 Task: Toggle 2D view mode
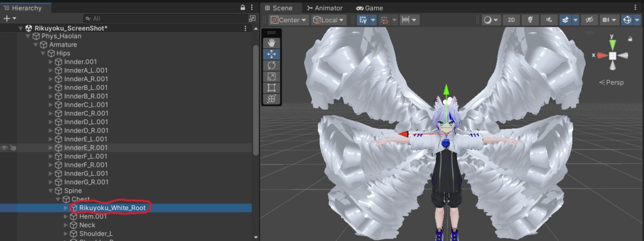pos(511,20)
